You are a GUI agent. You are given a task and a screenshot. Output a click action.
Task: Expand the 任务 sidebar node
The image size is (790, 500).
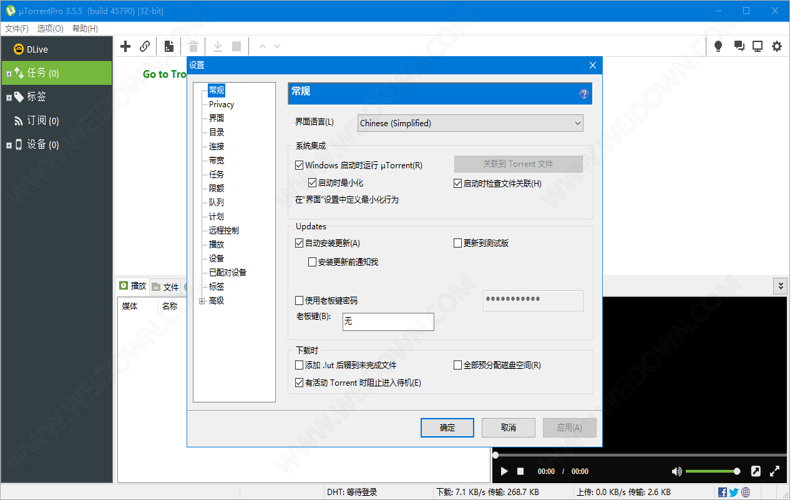(x=9, y=74)
